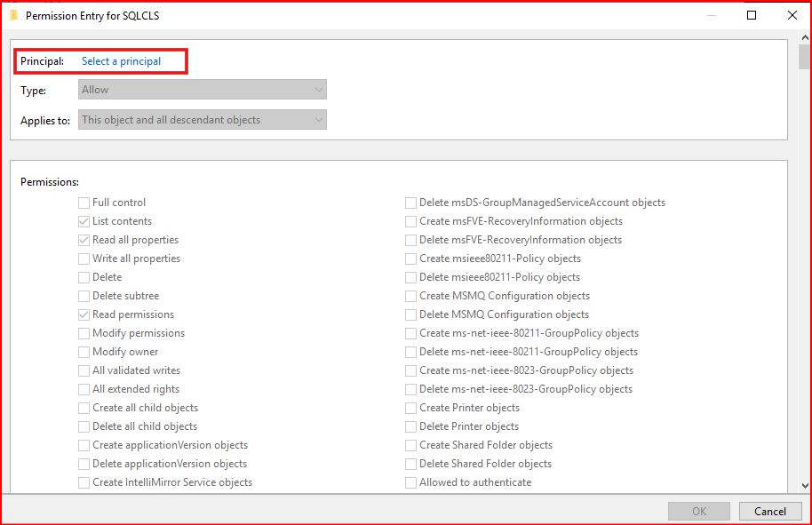Expand the Applies to dropdown
Viewport: 812px width, 525px height.
pyautogui.click(x=203, y=120)
